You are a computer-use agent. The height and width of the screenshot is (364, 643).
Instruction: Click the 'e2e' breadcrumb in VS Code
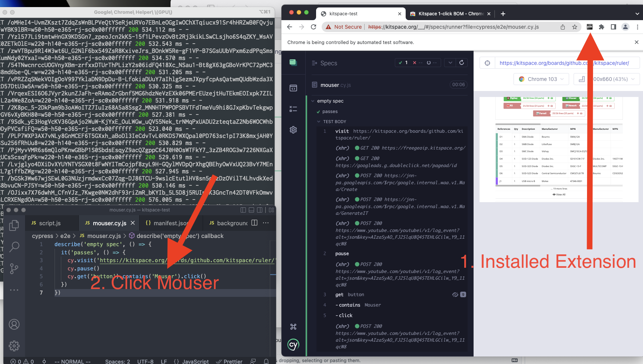tap(65, 236)
